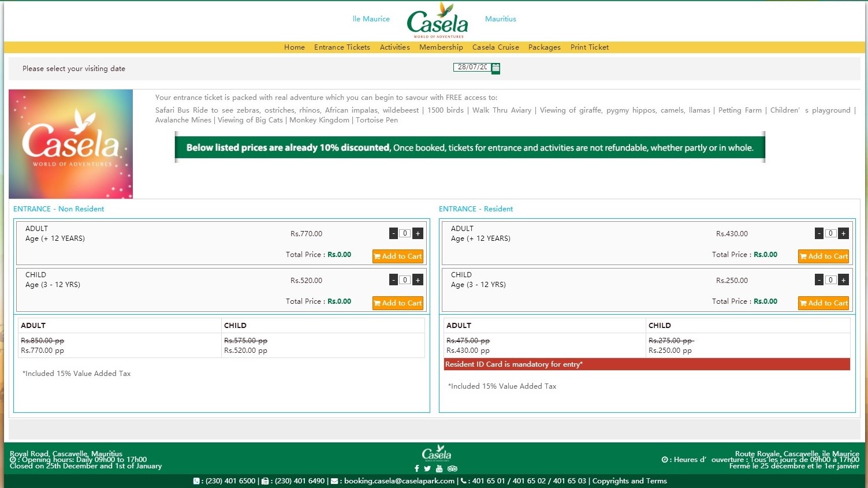Increase Resident Child ticket quantity
This screenshot has width=868, height=488.
point(843,280)
